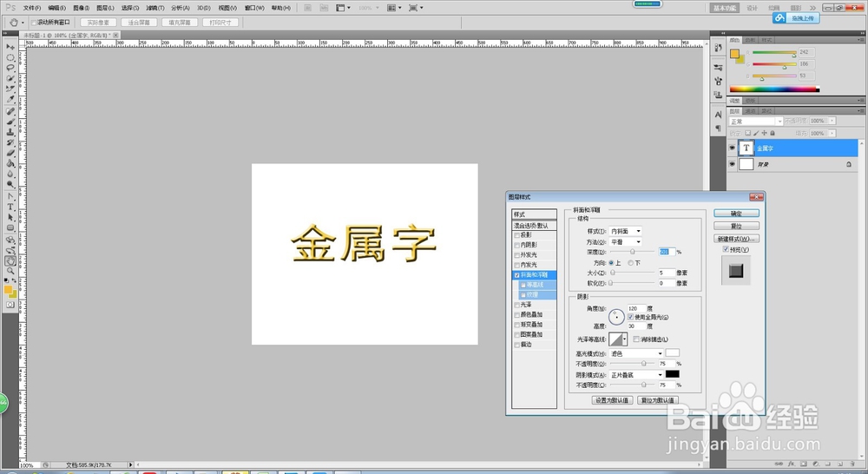Open the 阴影模式 正片叠底 dropdown
Screen dimensions: 868x474
tap(636, 375)
